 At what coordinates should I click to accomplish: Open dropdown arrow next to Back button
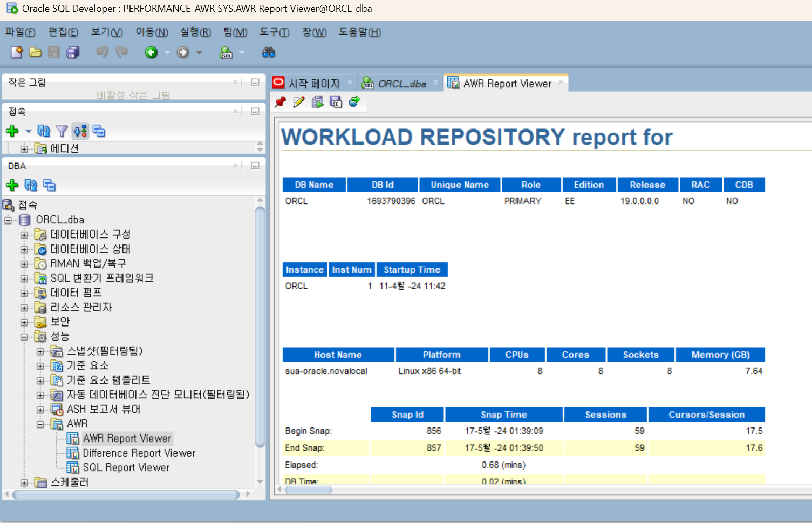(167, 52)
